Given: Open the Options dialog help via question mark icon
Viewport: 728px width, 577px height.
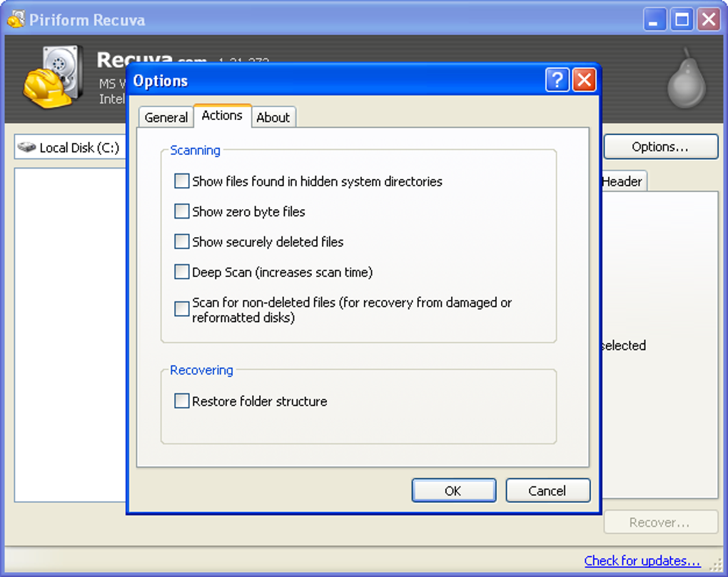Looking at the screenshot, I should pyautogui.click(x=557, y=80).
